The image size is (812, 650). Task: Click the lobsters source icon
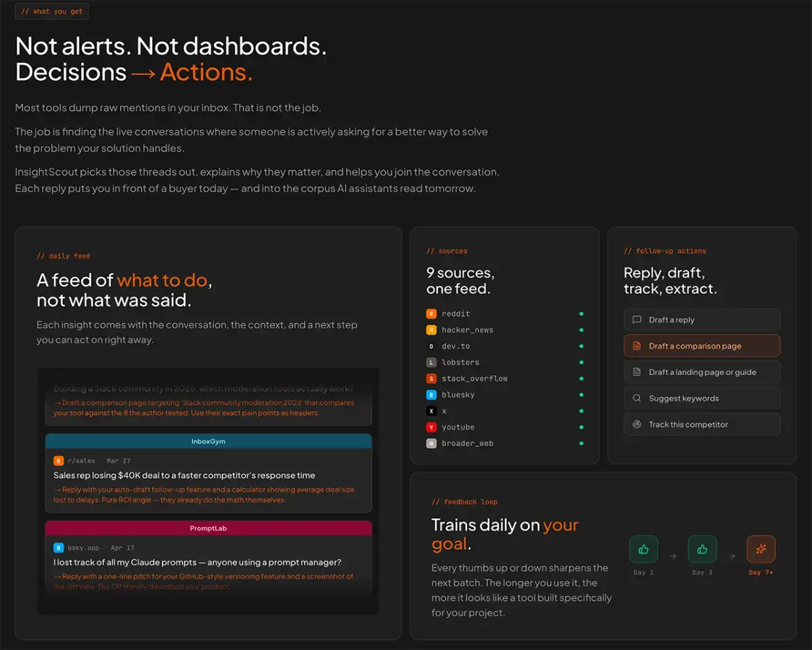(432, 362)
